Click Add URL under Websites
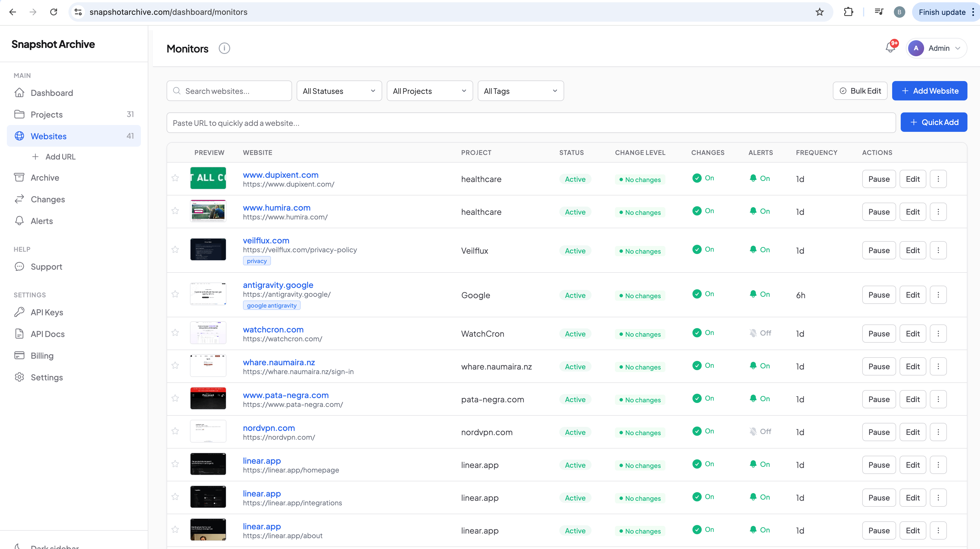Screen dimensions: 980x549 (54, 157)
